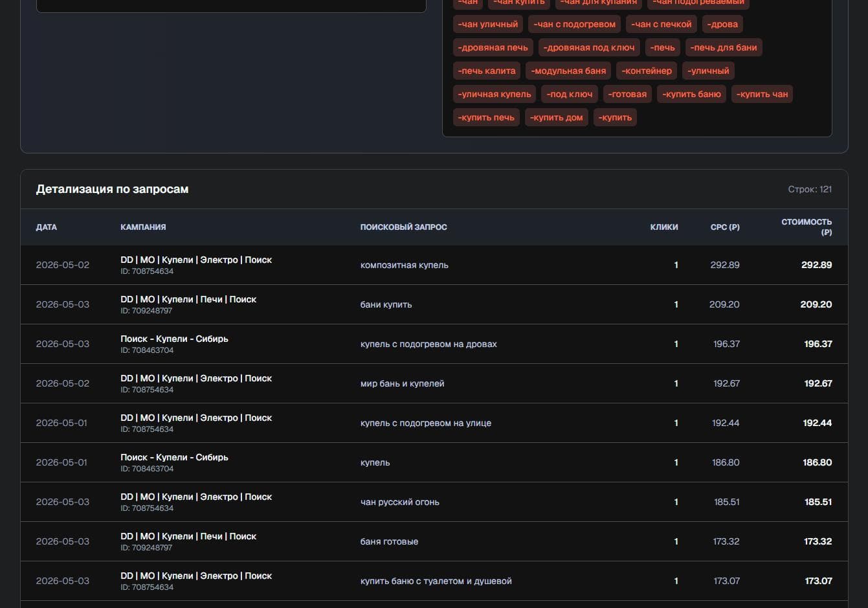Click the "чан русский огонь" query

tap(400, 502)
